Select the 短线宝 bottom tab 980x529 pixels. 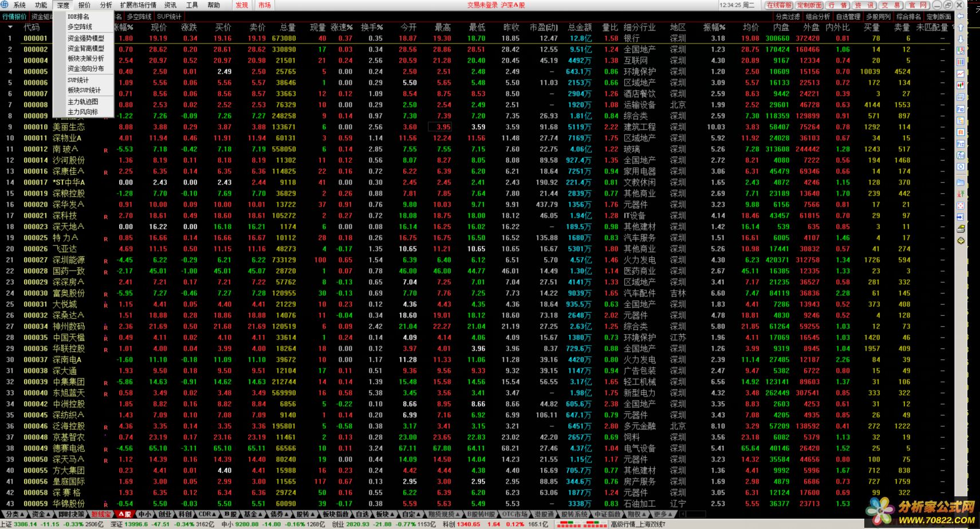tap(101, 514)
